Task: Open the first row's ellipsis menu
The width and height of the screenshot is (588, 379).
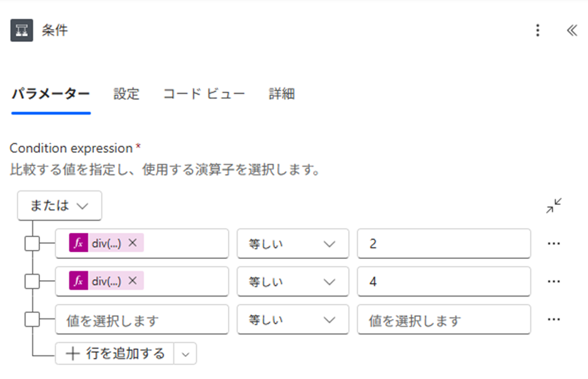Action: point(553,244)
